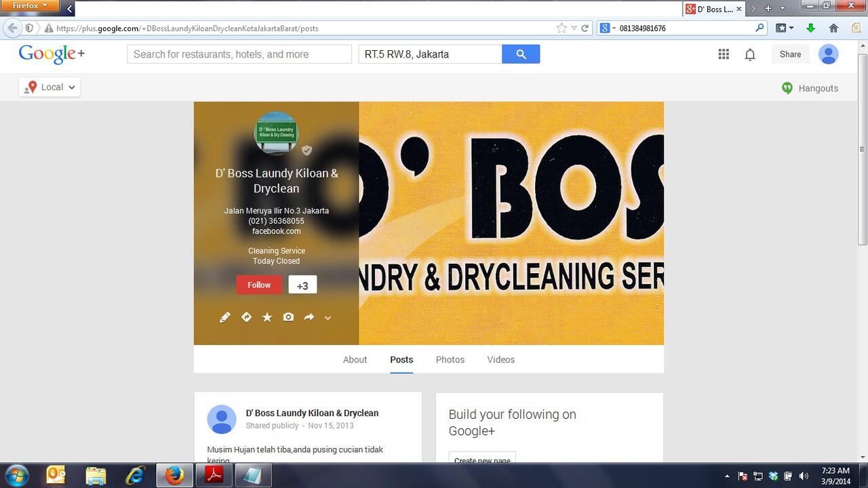This screenshot has width=868, height=488.
Task: Click the phone number (021) 36368055
Action: pyautogui.click(x=276, y=221)
